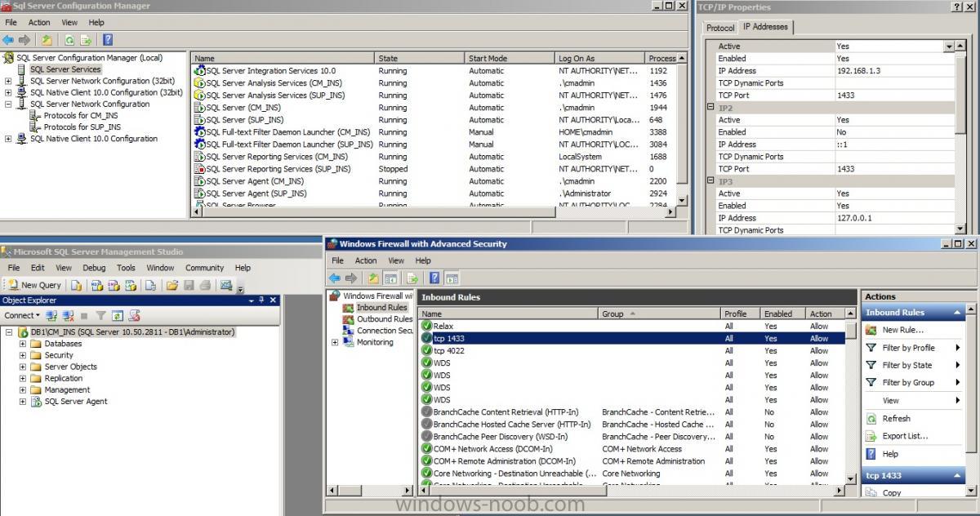Sort services by State column header
The height and width of the screenshot is (516, 980).
[420, 58]
